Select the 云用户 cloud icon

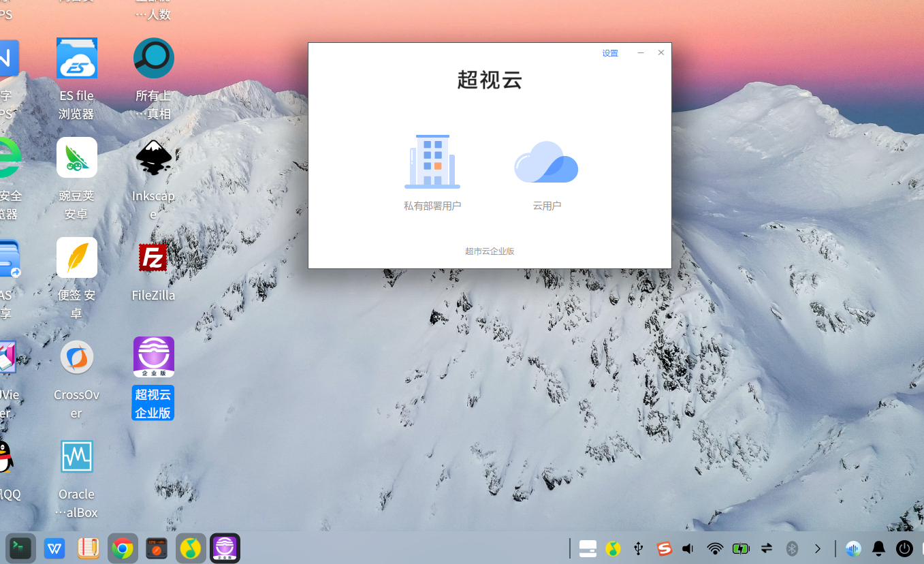point(546,161)
